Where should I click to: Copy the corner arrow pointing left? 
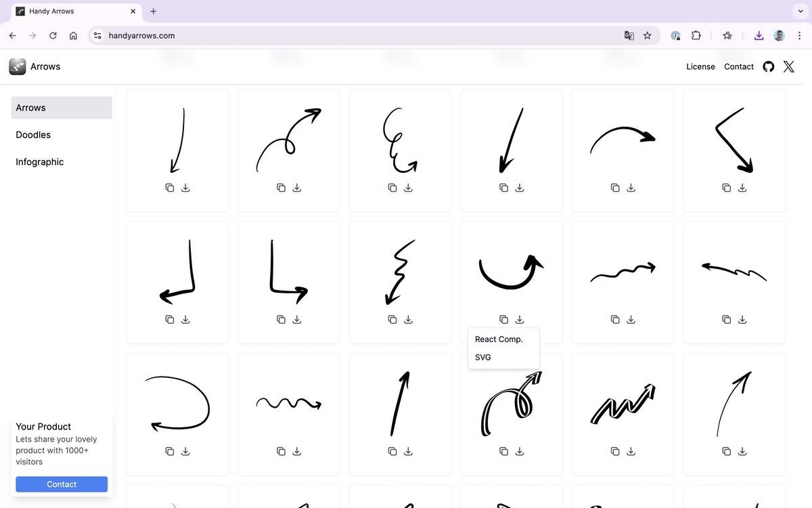[x=170, y=319]
